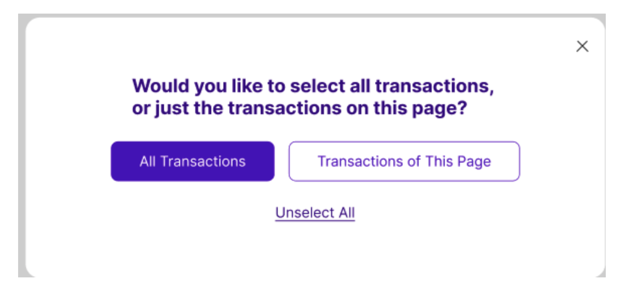Viewport: 644px width, 293px height.
Task: Exit the transaction selection modal using X
Action: (x=582, y=46)
